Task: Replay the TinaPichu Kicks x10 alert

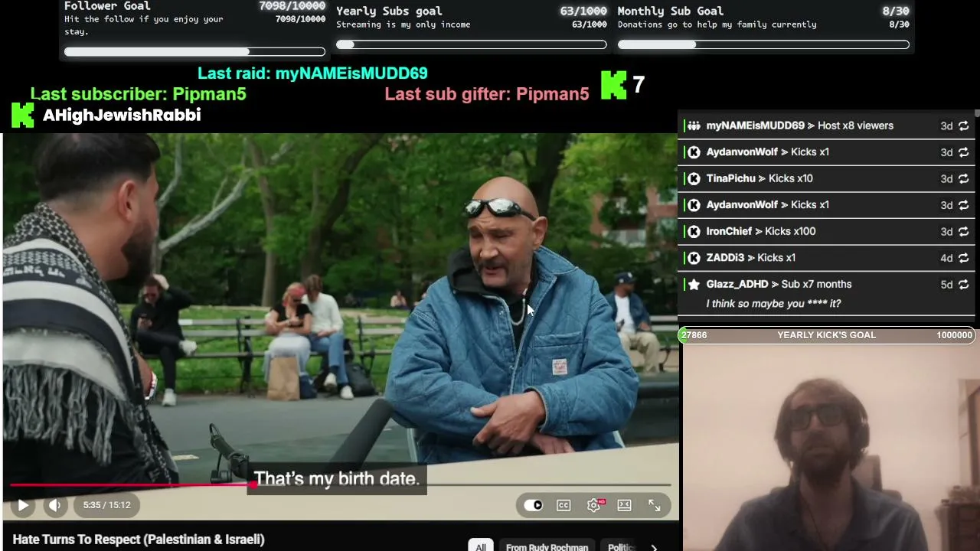Action: pyautogui.click(x=964, y=178)
